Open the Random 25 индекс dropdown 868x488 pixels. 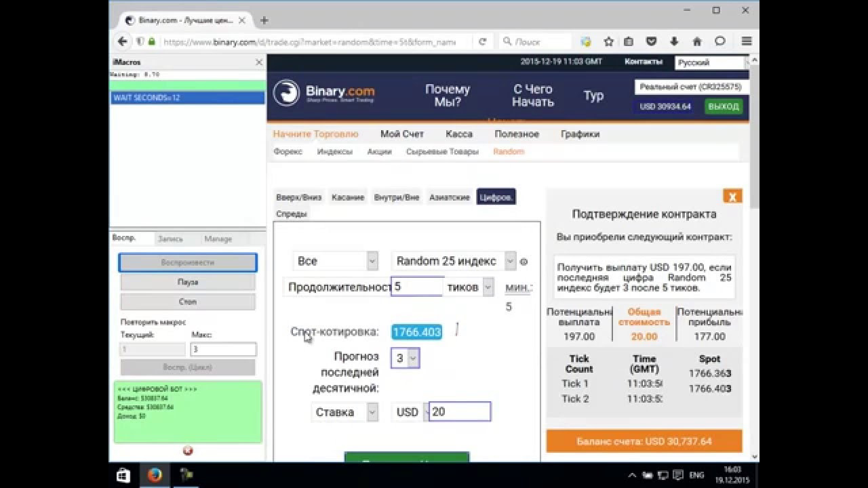coord(454,261)
